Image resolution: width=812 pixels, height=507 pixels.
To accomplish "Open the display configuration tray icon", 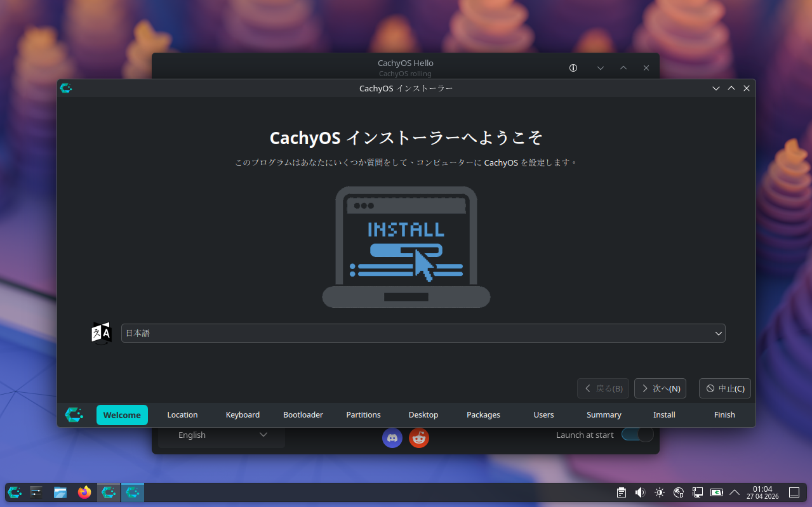I will [697, 492].
